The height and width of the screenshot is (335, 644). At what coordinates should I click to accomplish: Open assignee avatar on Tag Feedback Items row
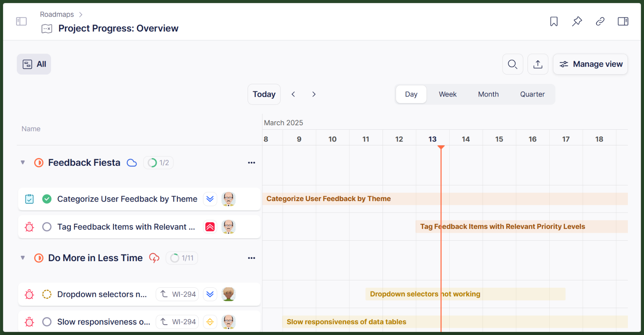pos(228,227)
